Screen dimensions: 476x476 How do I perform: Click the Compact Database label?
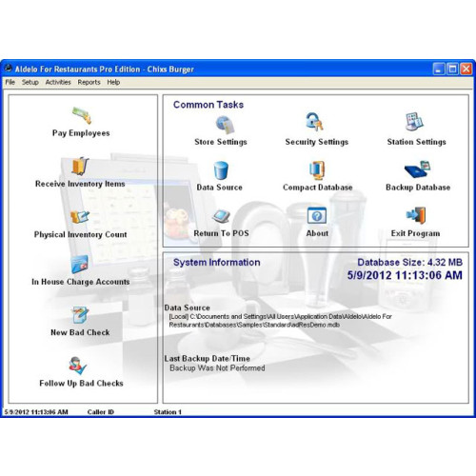click(x=318, y=188)
